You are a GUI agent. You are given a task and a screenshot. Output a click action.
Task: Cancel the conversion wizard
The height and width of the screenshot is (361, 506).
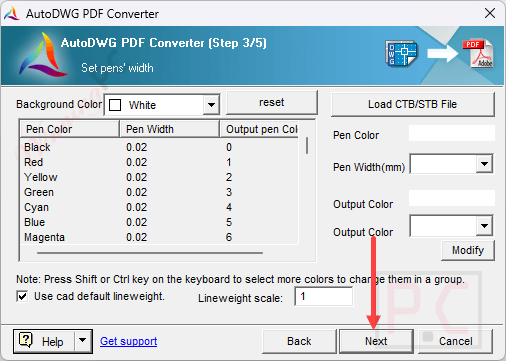455,341
